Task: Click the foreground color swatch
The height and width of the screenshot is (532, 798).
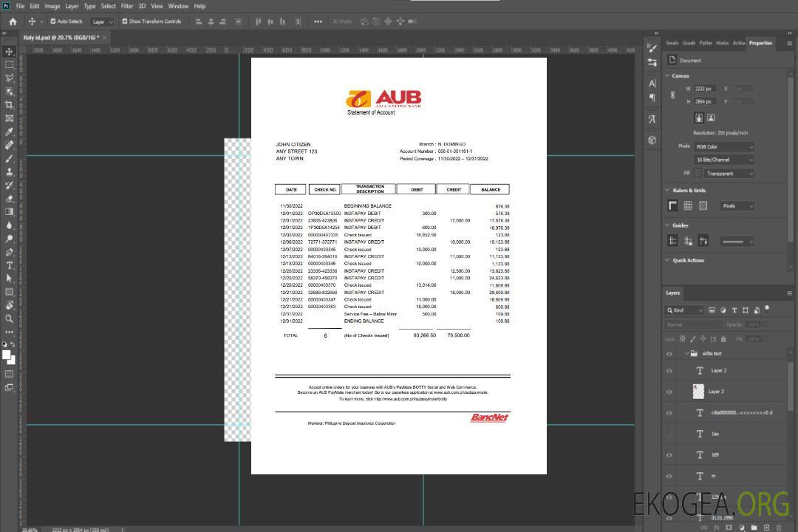Action: point(7,355)
